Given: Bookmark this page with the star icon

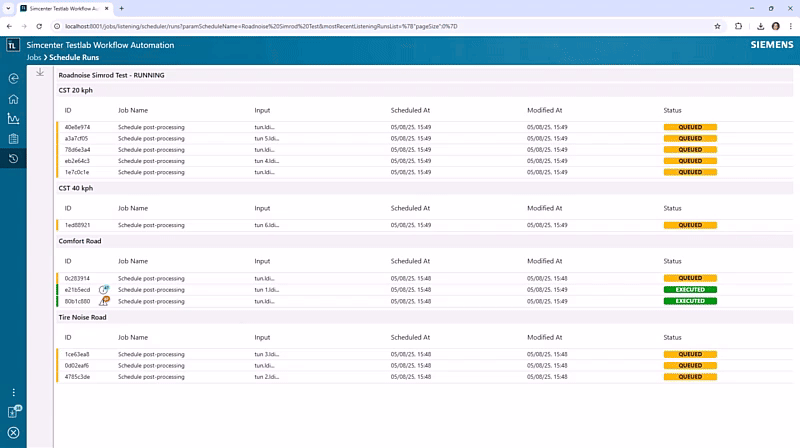Looking at the screenshot, I should [717, 26].
